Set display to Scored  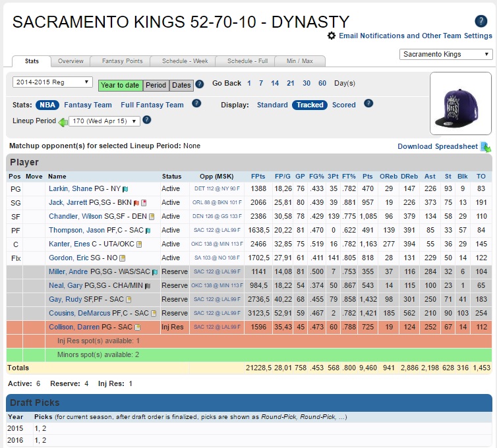point(344,105)
